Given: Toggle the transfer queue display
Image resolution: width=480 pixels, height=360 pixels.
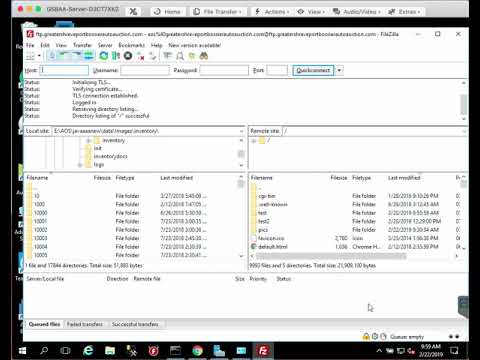Looking at the screenshot, I should (89, 56).
